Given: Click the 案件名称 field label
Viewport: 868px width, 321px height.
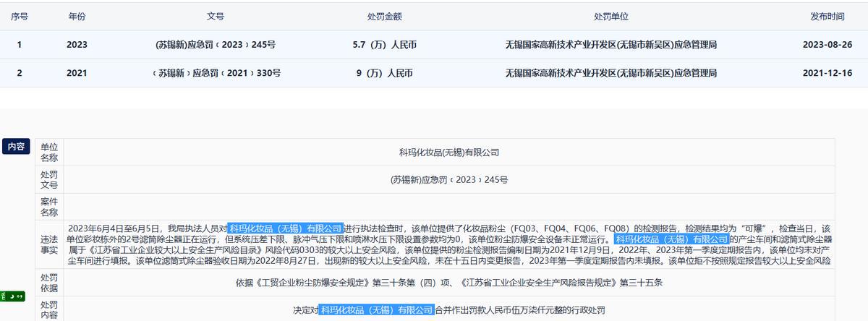Looking at the screenshot, I should pyautogui.click(x=49, y=207).
